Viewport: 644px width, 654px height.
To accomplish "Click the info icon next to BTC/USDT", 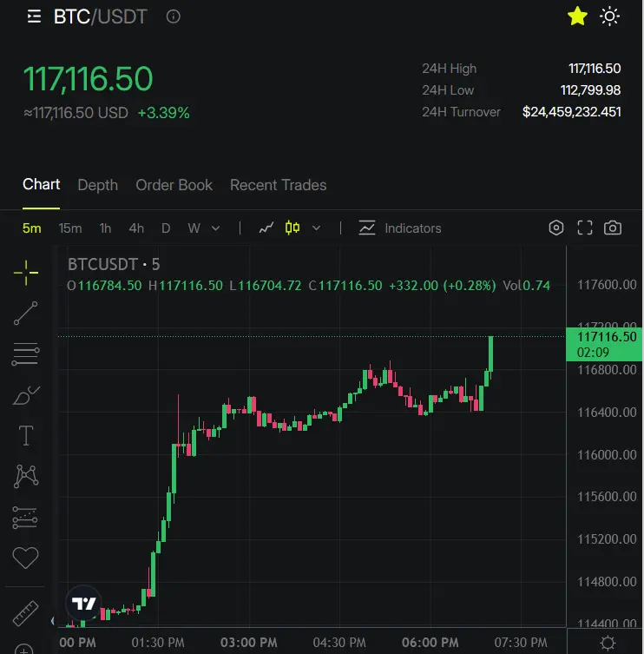I will (x=174, y=17).
